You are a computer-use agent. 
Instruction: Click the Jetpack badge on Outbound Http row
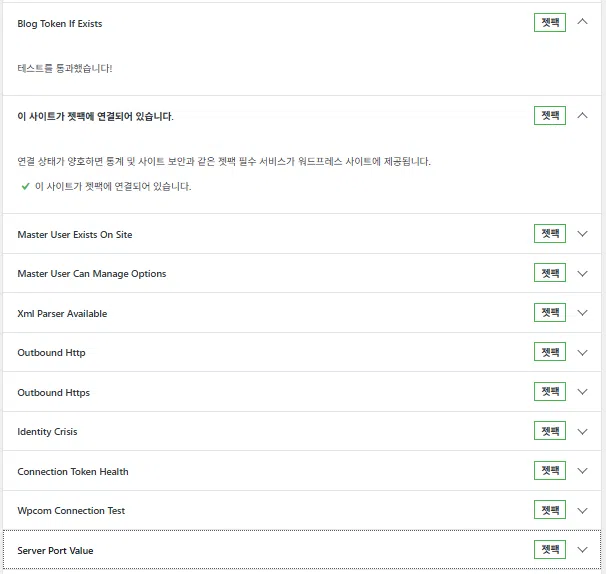click(x=550, y=352)
